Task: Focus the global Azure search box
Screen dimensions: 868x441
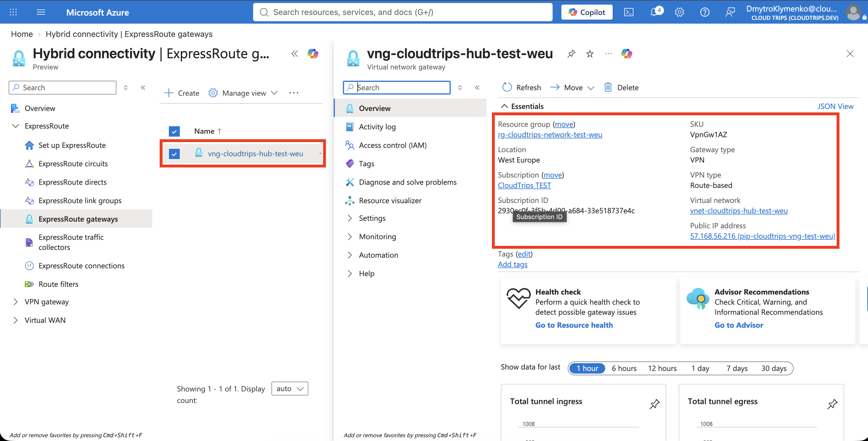Action: (403, 12)
